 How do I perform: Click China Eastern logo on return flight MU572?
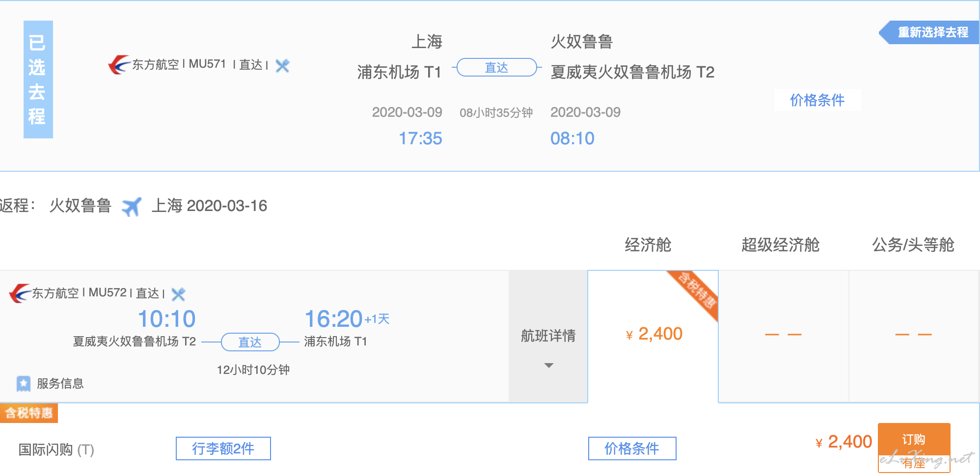(20, 293)
